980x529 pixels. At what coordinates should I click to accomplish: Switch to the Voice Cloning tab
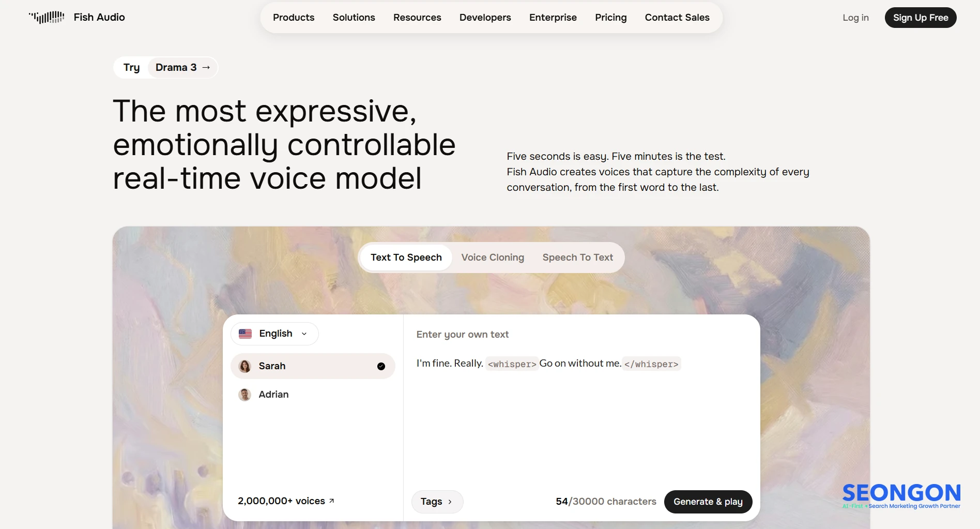[x=493, y=258]
